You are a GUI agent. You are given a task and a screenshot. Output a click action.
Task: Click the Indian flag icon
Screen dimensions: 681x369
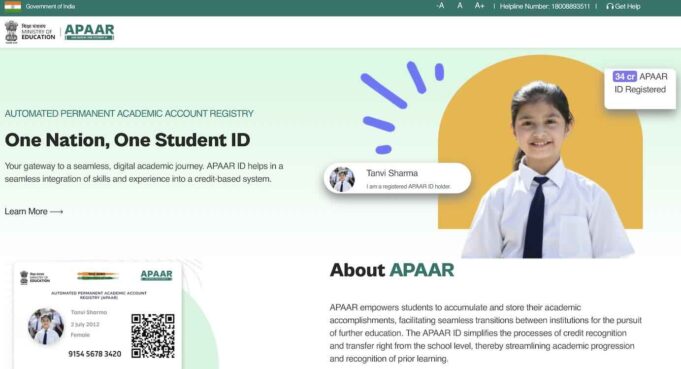point(13,7)
